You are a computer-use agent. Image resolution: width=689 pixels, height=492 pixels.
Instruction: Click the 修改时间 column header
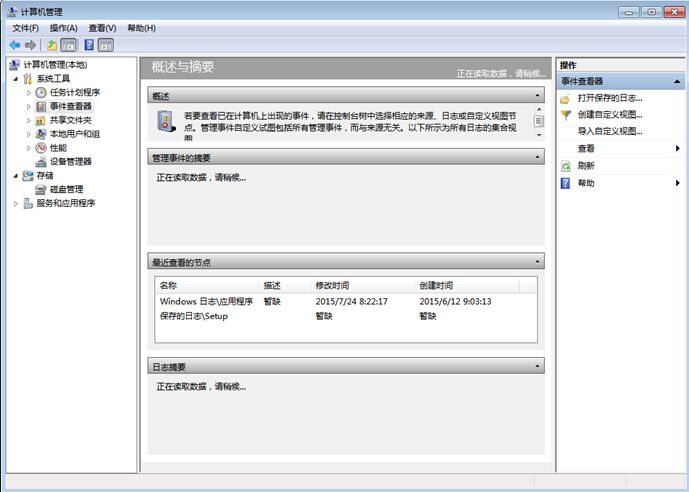(363, 286)
